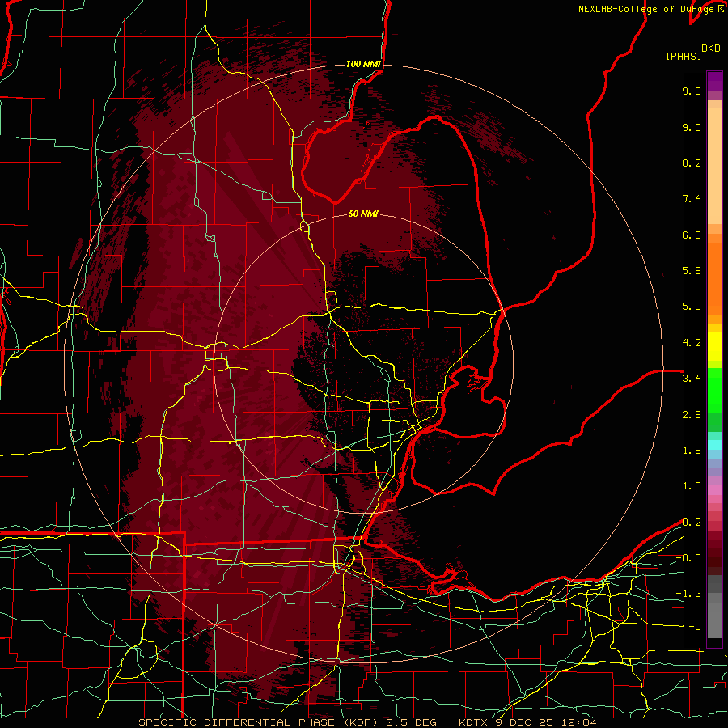The image size is (728, 728).
Task: Click the 7.4 legend value
Action: click(692, 199)
